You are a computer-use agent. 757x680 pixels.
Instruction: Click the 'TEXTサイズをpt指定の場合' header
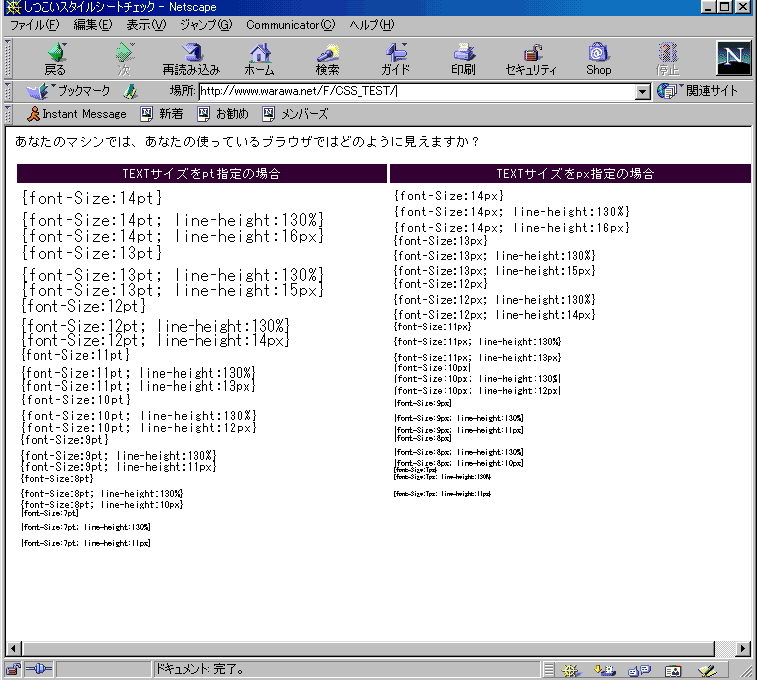point(202,174)
